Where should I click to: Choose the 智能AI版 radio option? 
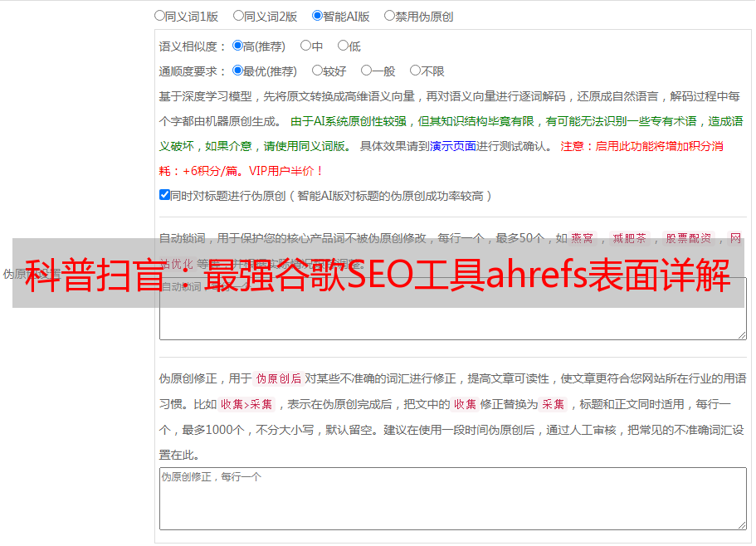click(317, 16)
